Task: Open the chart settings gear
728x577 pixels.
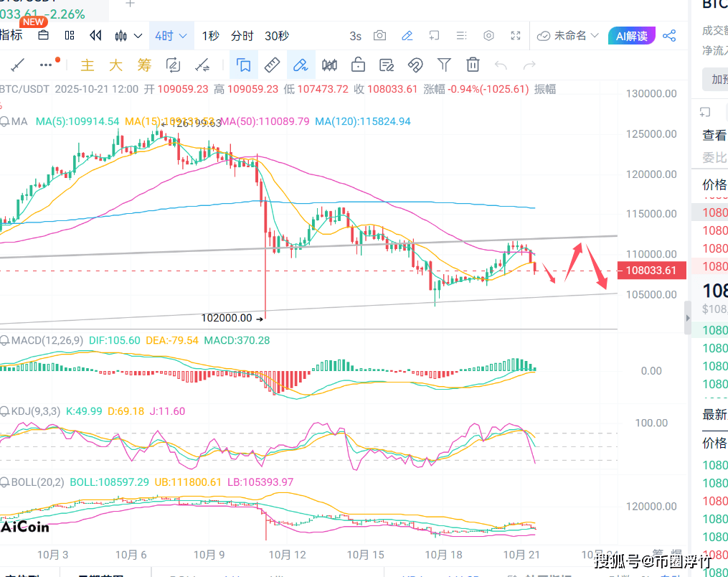Action: tap(488, 35)
